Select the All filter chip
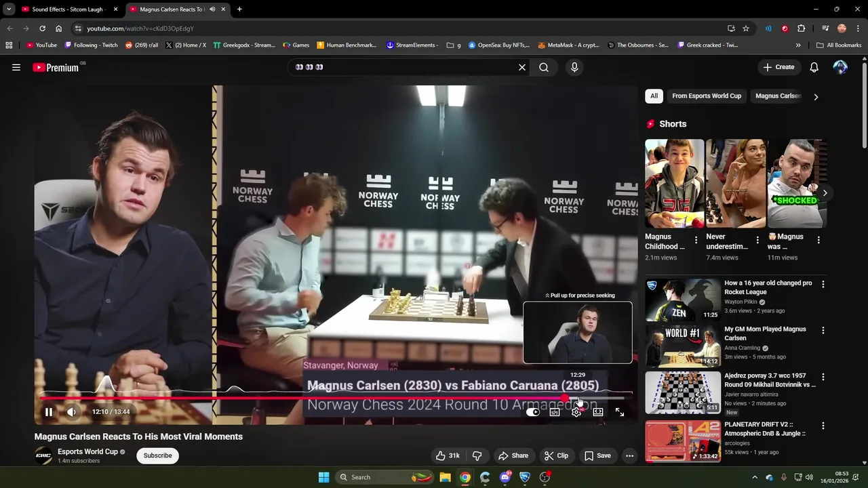Screen dimensions: 868x488 pyautogui.click(x=654, y=96)
